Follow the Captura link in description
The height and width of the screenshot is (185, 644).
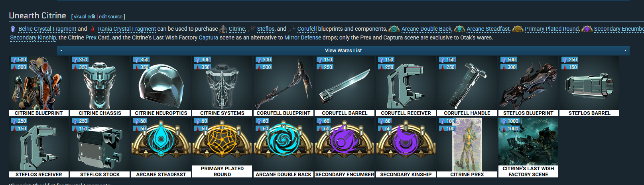point(209,37)
